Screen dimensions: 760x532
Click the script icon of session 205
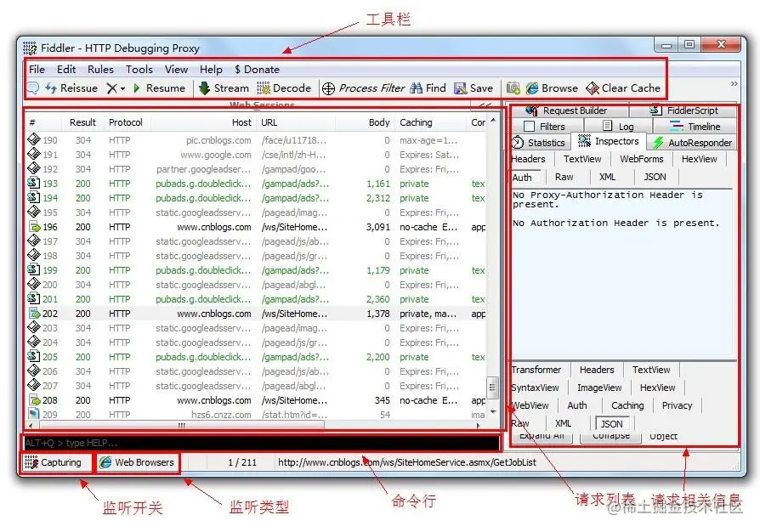[x=34, y=357]
